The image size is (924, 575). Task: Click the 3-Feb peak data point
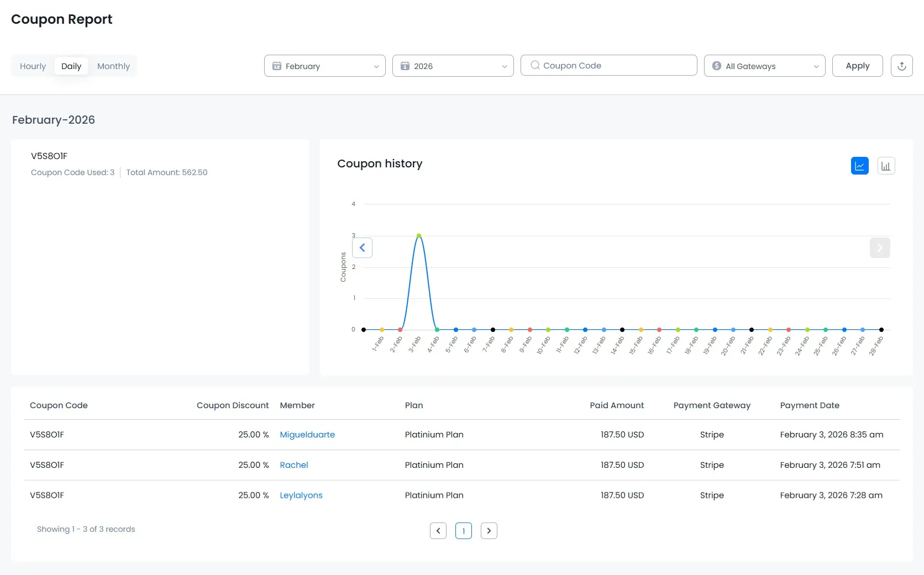coord(419,236)
